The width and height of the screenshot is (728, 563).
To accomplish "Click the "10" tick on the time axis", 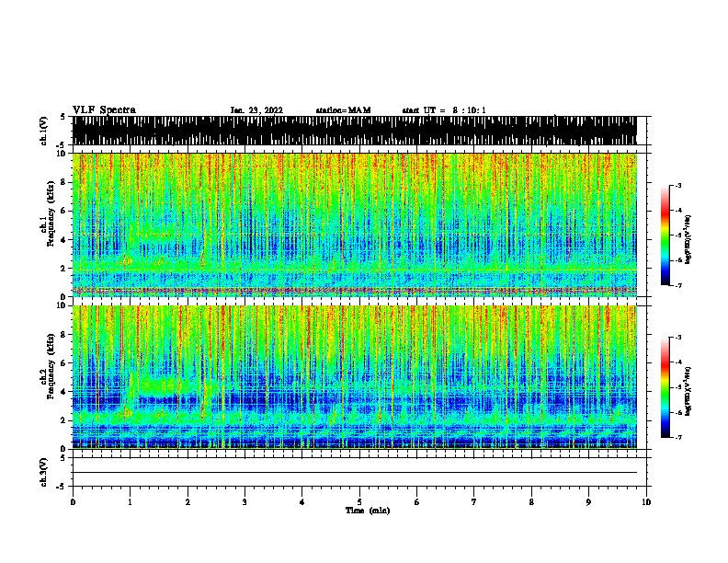I will tap(646, 501).
